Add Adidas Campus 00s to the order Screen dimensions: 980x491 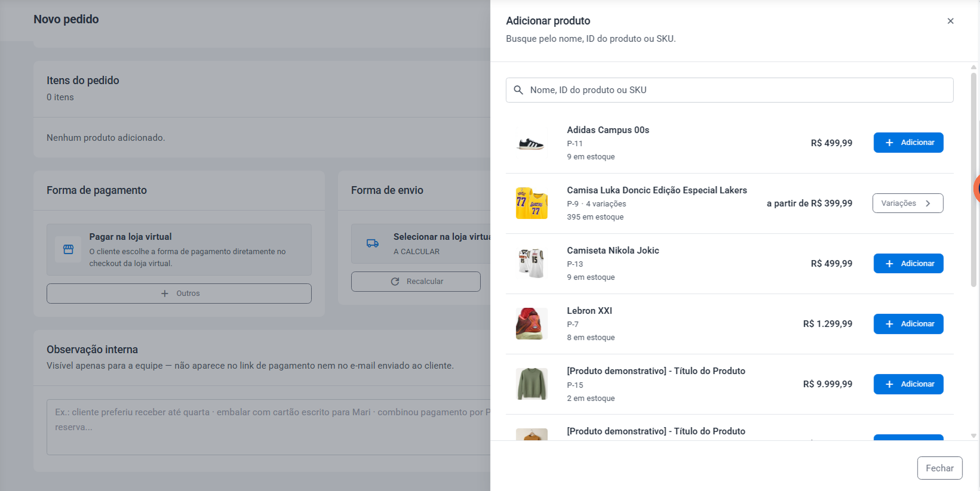point(908,143)
